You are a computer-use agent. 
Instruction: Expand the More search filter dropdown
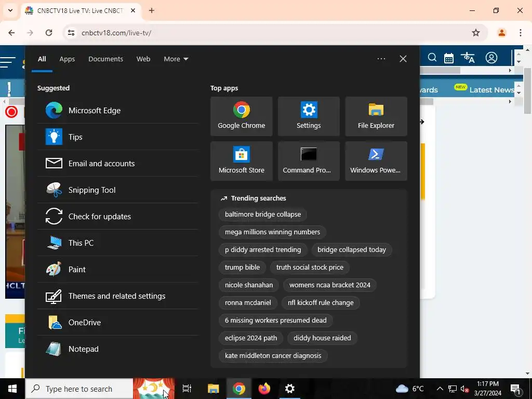pos(176,59)
